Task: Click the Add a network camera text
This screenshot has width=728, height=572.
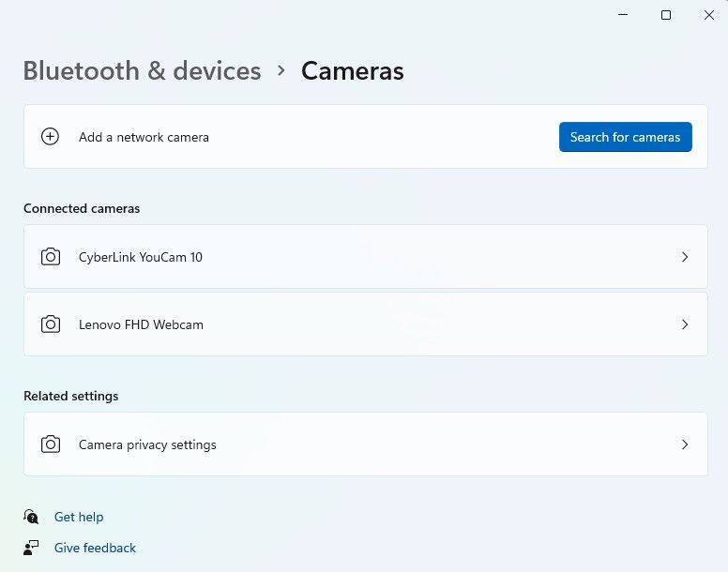Action: coord(144,137)
